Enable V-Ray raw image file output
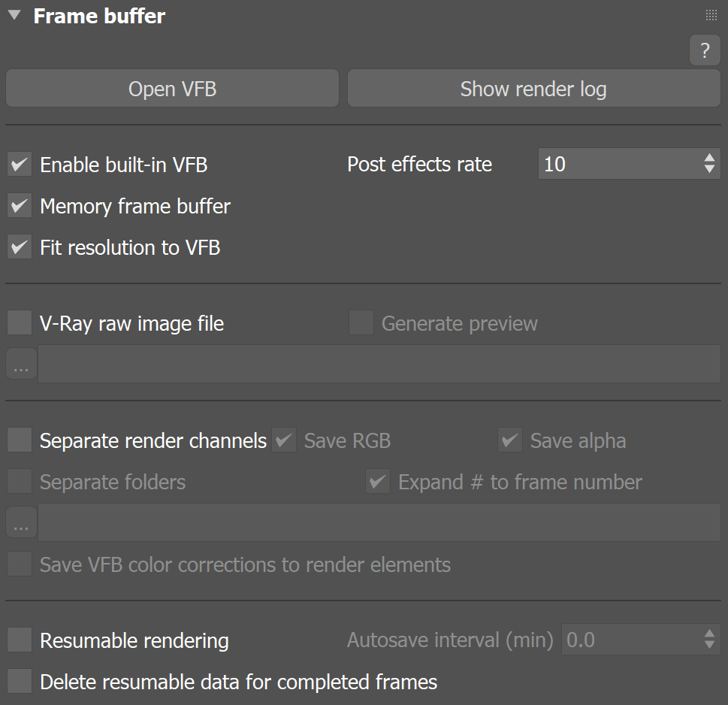Image resolution: width=728 pixels, height=705 pixels. click(19, 322)
